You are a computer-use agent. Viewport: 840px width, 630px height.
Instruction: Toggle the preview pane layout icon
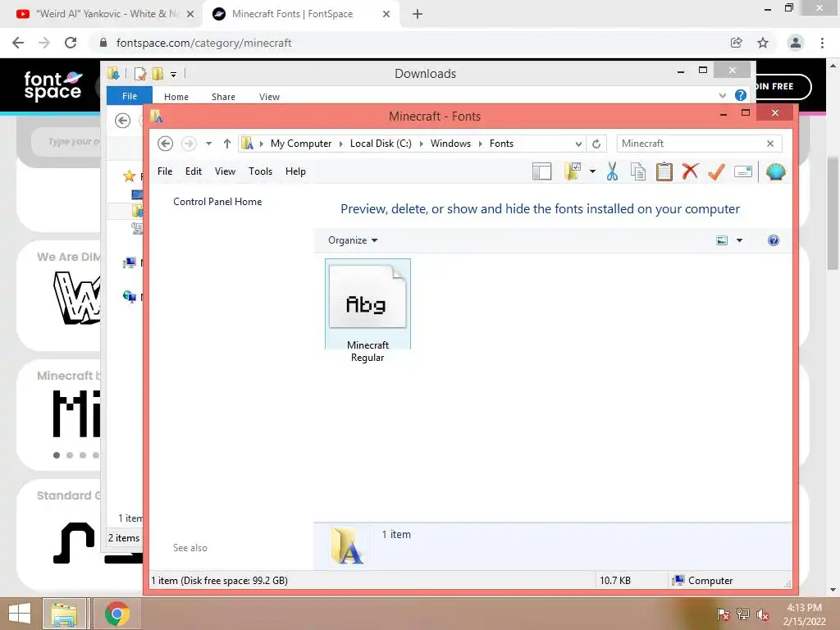coord(541,171)
